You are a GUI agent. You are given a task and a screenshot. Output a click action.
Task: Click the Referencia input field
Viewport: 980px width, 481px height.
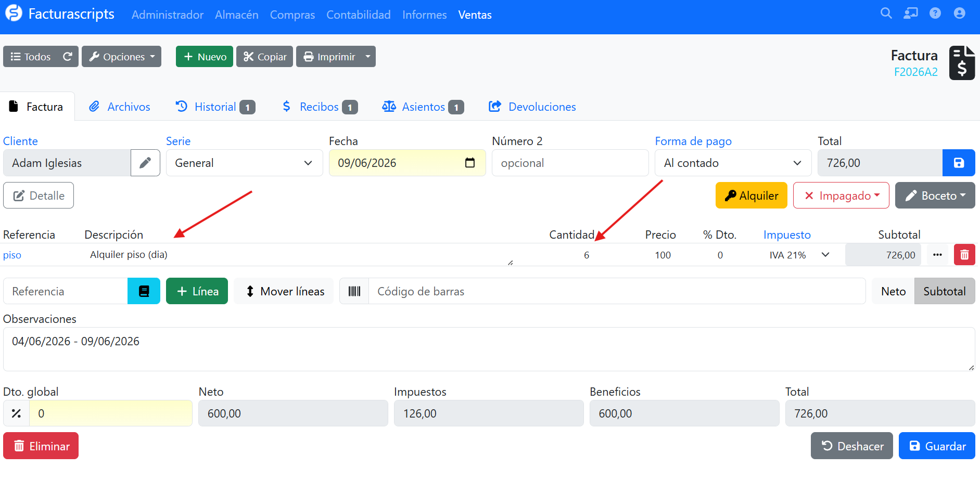click(66, 291)
